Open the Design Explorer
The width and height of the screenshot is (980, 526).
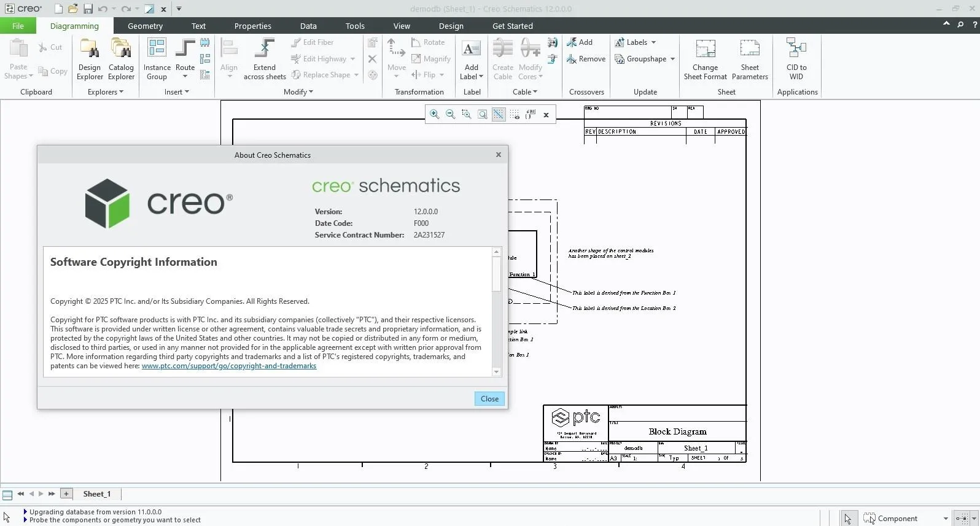point(90,60)
